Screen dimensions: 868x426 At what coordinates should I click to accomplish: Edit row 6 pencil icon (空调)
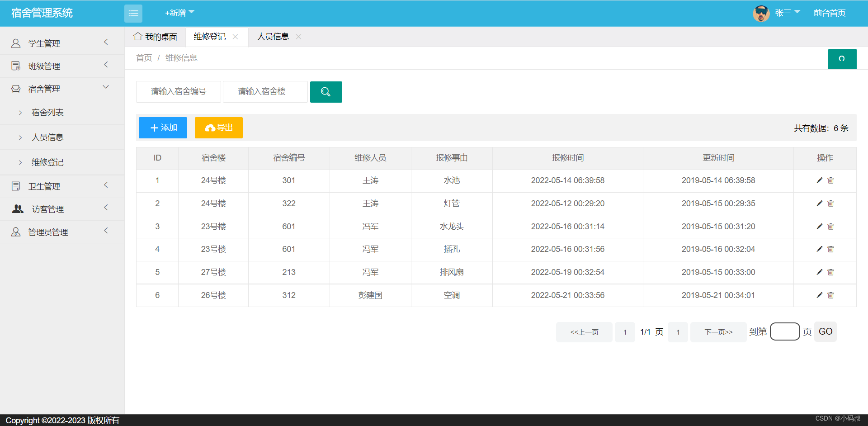[x=819, y=295]
